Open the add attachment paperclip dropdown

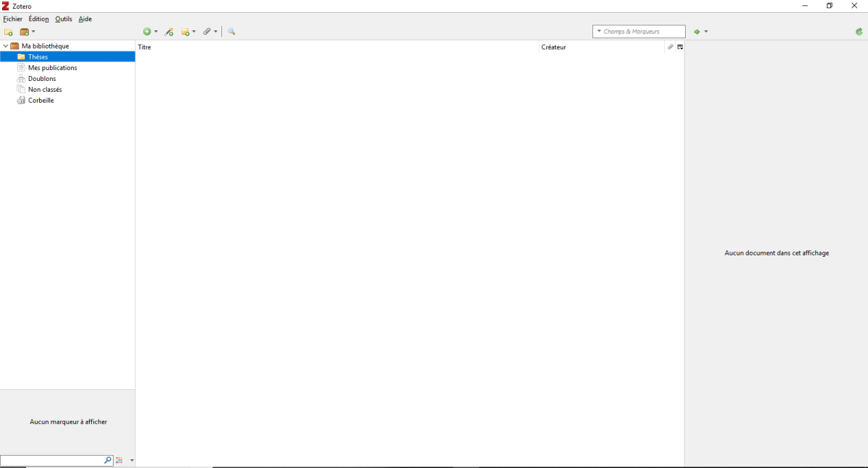pyautogui.click(x=210, y=32)
